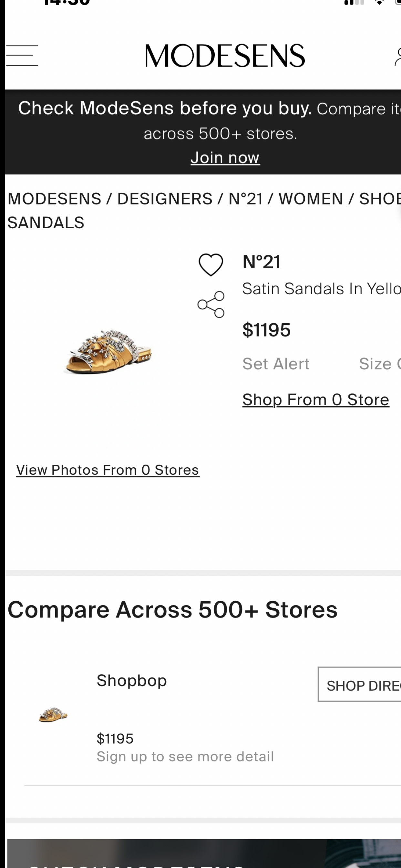Image resolution: width=401 pixels, height=868 pixels.
Task: Open MODESENS breadcrumb link
Action: [x=55, y=199]
